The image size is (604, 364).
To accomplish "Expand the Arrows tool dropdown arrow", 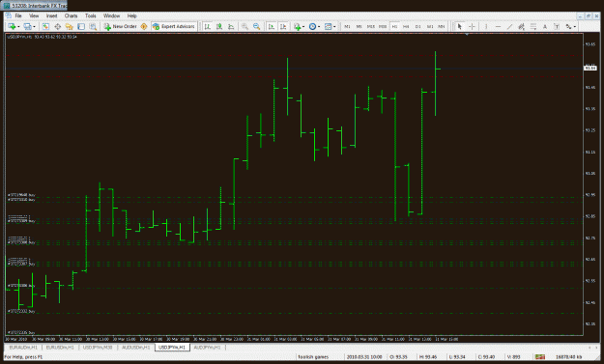I will (x=575, y=26).
